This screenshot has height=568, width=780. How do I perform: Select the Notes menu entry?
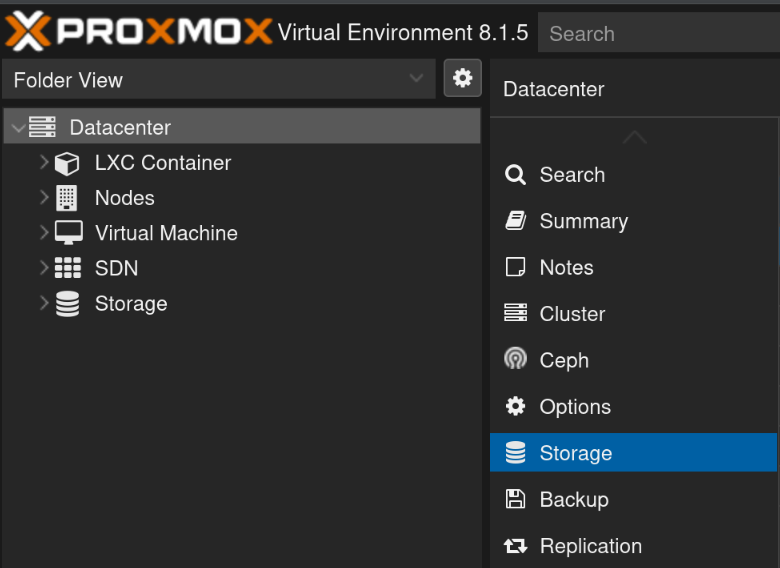click(x=566, y=267)
